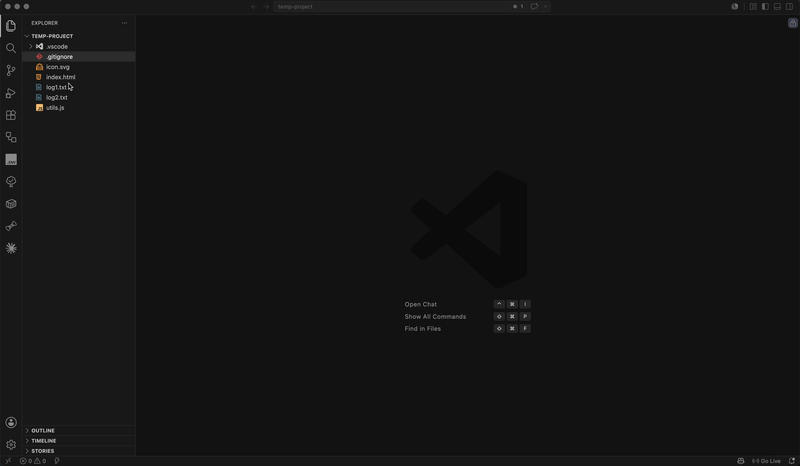Click the Explorer more actions ellipsis
Screen dimensions: 800x466
click(124, 23)
